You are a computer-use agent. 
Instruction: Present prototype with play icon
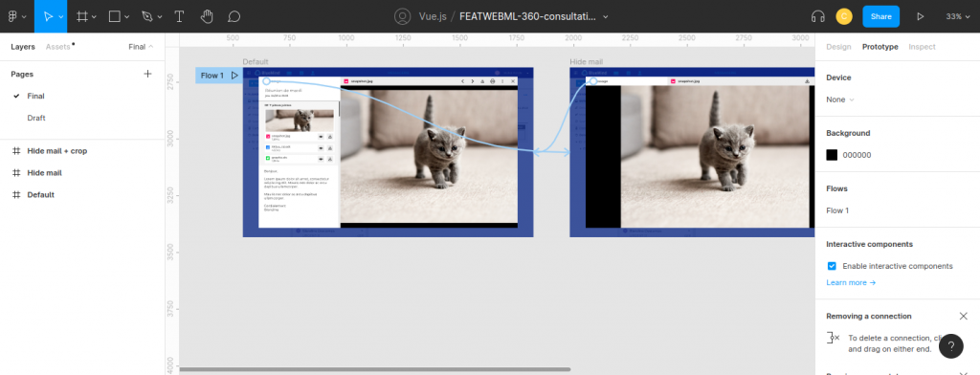(x=920, y=16)
